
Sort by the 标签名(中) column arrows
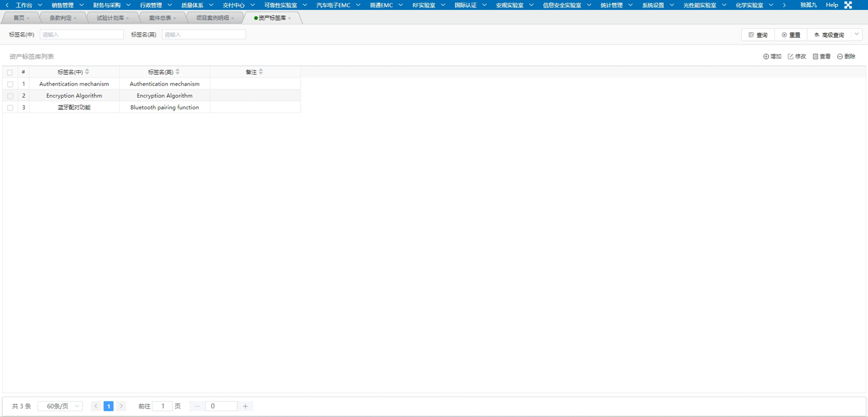(x=87, y=72)
